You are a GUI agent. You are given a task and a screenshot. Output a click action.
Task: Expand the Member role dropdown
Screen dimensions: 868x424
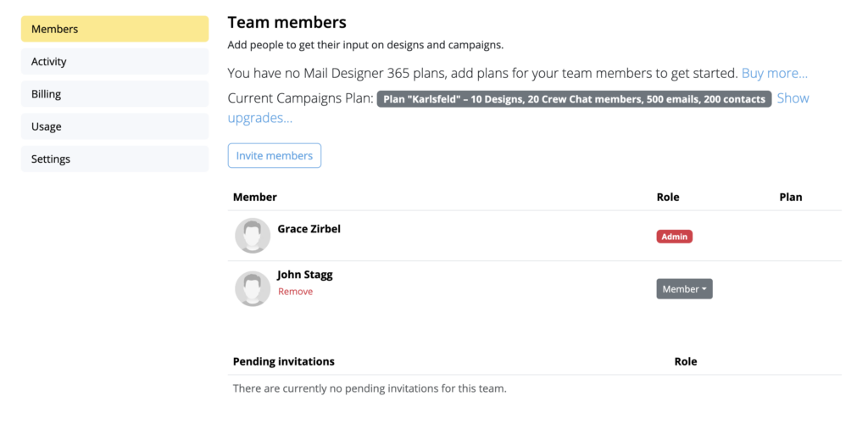point(684,289)
